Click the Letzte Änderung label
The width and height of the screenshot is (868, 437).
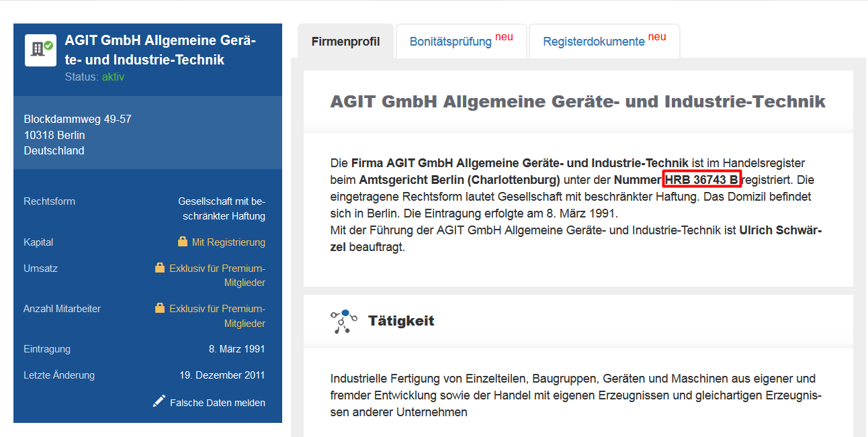[x=59, y=375]
